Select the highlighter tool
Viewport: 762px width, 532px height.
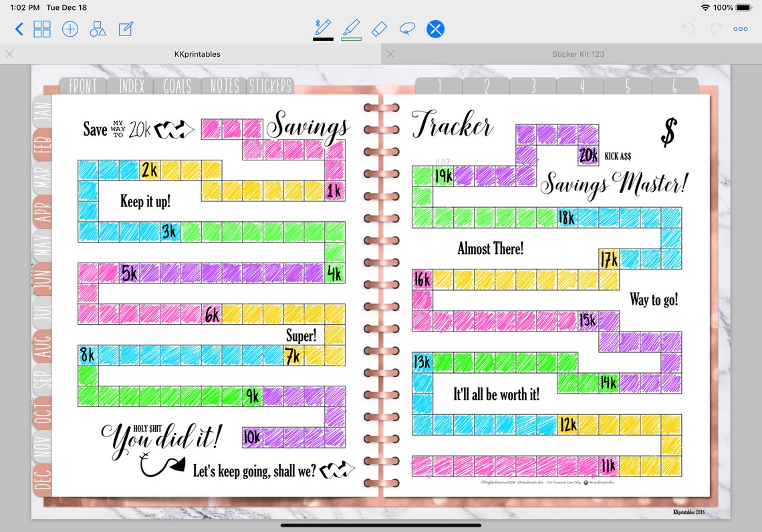[352, 29]
